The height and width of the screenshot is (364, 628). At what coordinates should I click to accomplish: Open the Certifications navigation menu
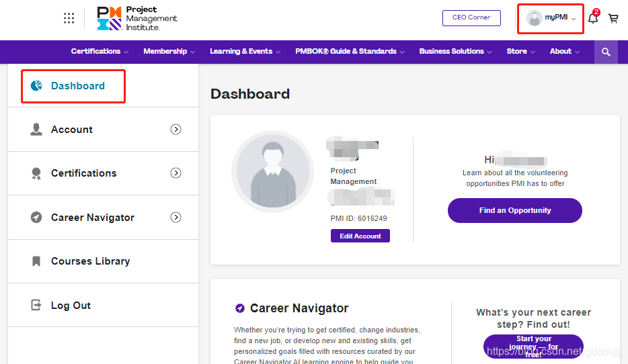(x=100, y=51)
